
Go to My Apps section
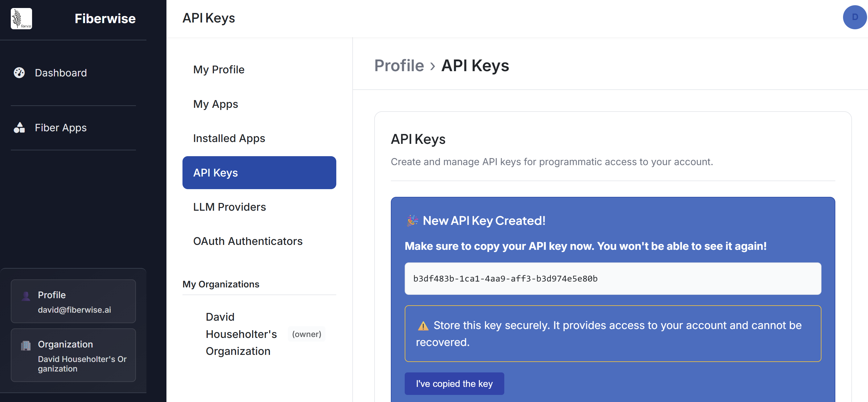click(215, 104)
